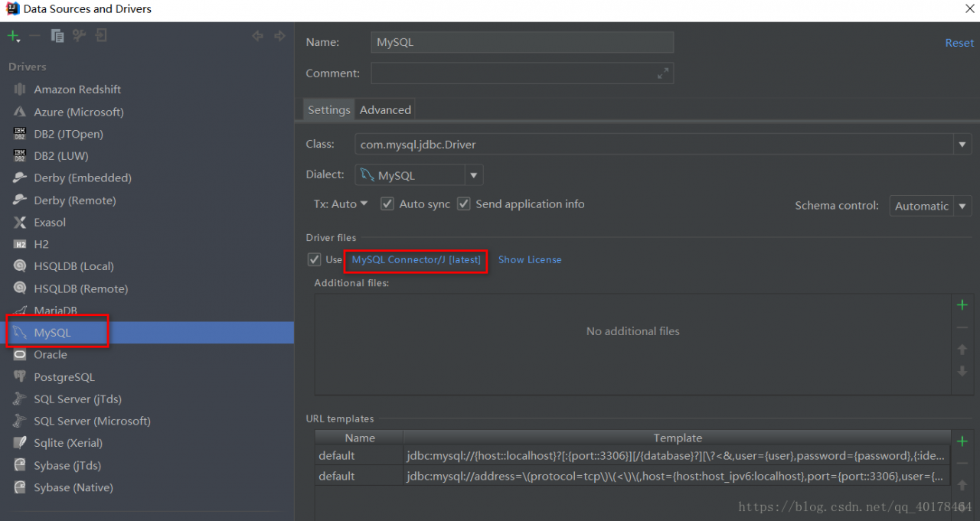Screen dimensions: 980x521
Task: Open the Class dropdown arrow
Action: coord(962,144)
